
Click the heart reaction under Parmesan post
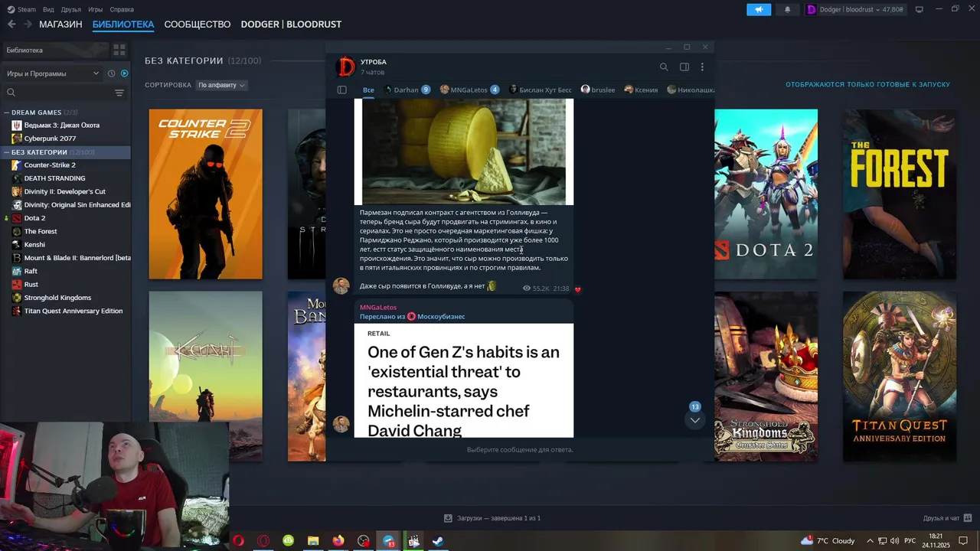(577, 289)
